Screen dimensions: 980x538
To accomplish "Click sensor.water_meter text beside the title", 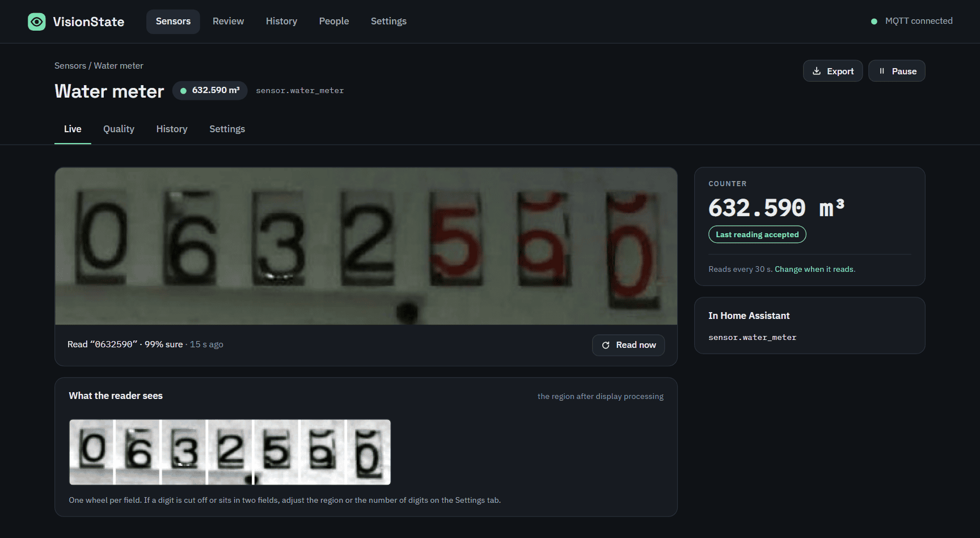I will [x=299, y=91].
